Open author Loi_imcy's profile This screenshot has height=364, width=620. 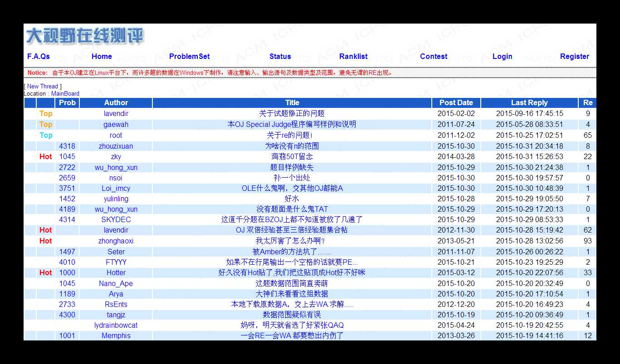116,188
